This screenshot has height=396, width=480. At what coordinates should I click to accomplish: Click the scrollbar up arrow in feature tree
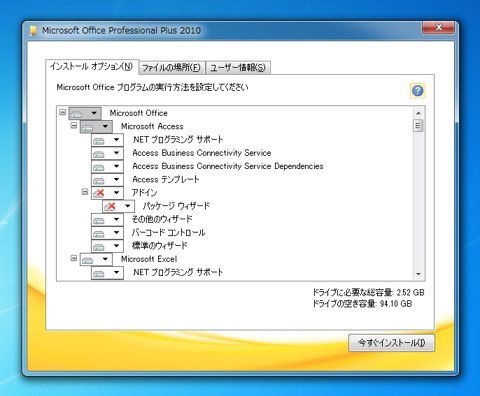click(418, 113)
